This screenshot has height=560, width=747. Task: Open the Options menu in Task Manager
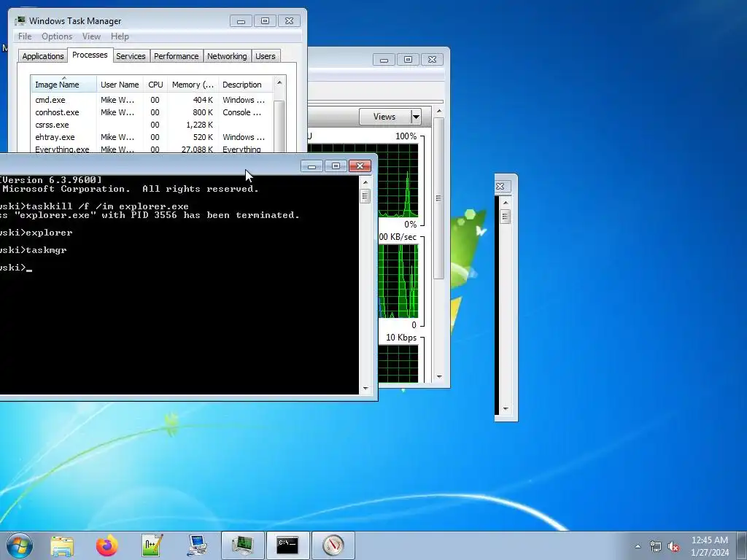click(x=57, y=36)
